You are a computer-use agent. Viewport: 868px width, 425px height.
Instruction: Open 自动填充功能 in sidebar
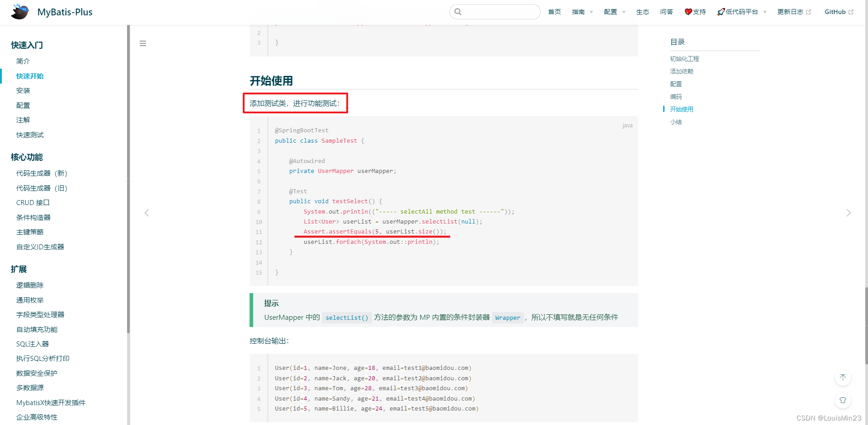tap(37, 329)
